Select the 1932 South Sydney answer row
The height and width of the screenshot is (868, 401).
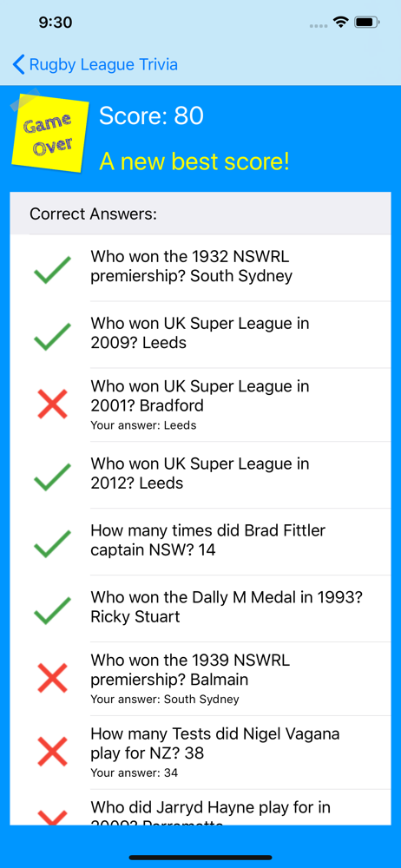coord(200,268)
